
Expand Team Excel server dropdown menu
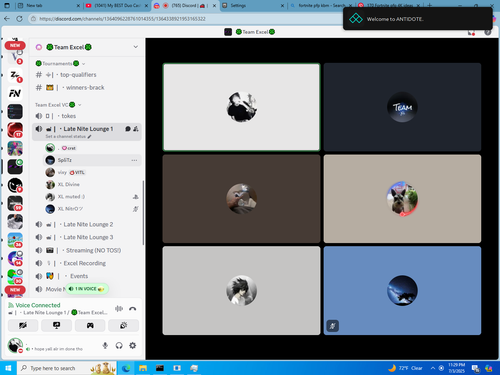click(136, 47)
